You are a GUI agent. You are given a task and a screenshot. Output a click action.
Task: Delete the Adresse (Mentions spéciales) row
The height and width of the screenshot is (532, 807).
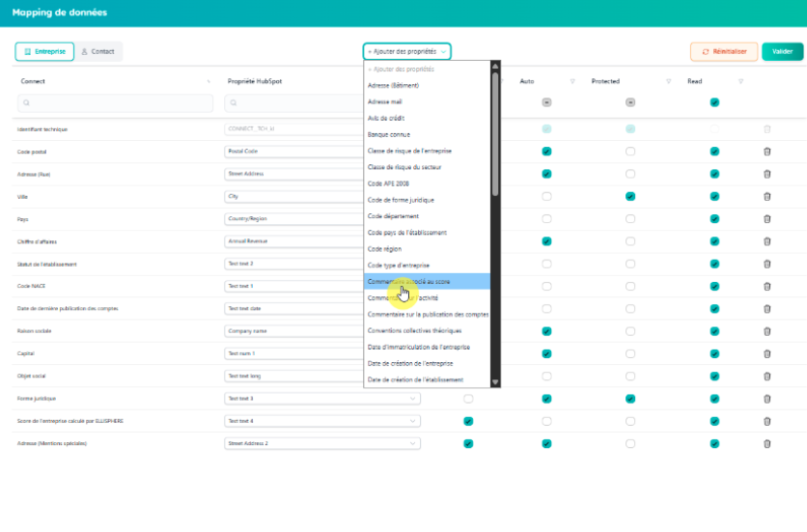(767, 443)
